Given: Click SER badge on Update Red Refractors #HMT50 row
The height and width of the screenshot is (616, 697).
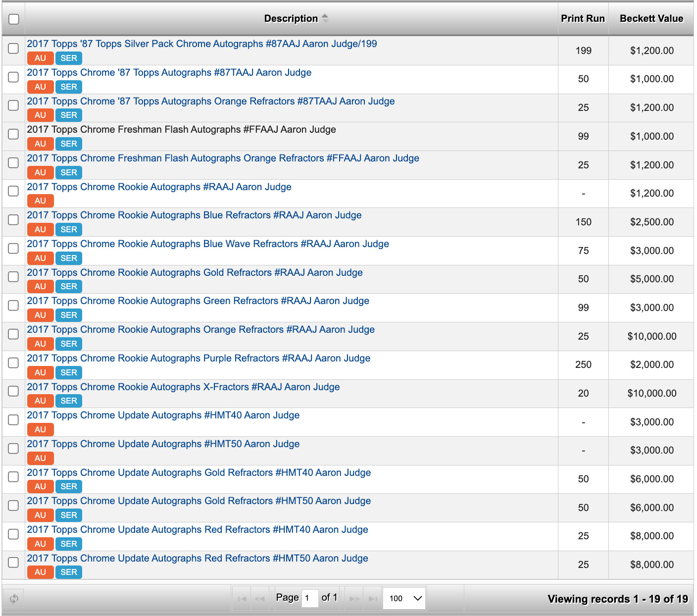Looking at the screenshot, I should pyautogui.click(x=69, y=572).
